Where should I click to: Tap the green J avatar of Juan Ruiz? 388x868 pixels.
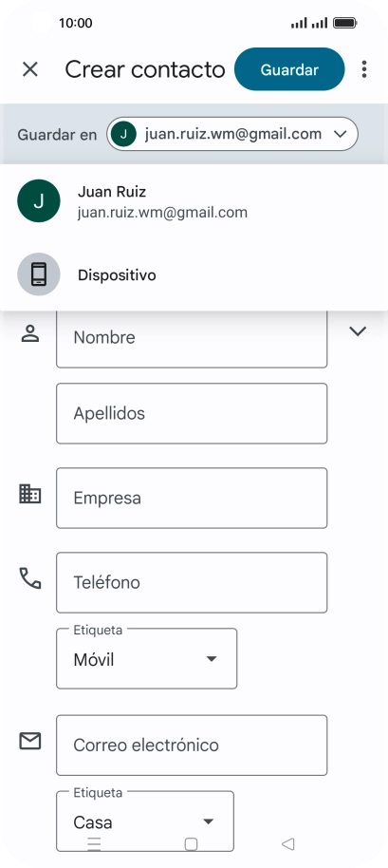pyautogui.click(x=39, y=200)
